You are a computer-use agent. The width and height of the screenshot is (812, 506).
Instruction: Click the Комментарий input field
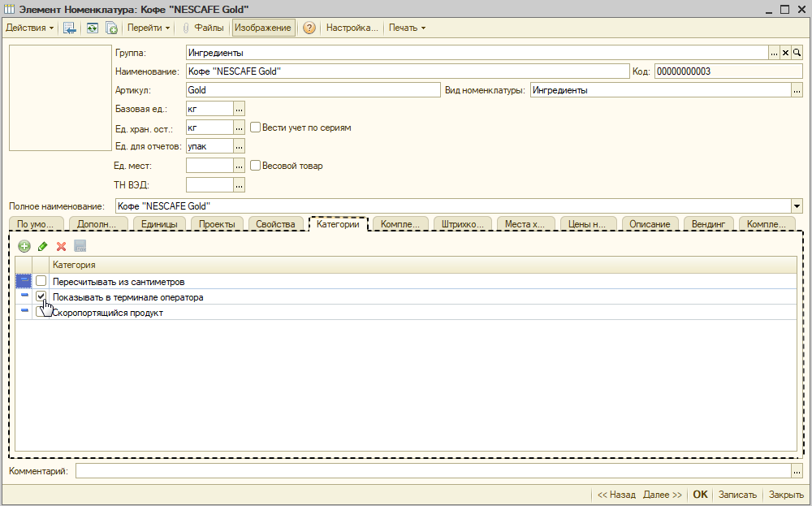click(434, 471)
